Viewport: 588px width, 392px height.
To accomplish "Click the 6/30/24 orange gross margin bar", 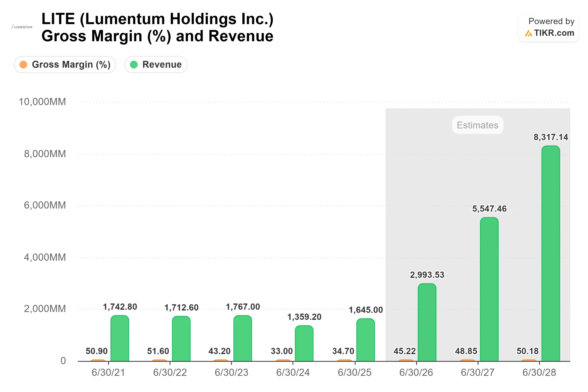I will (283, 360).
